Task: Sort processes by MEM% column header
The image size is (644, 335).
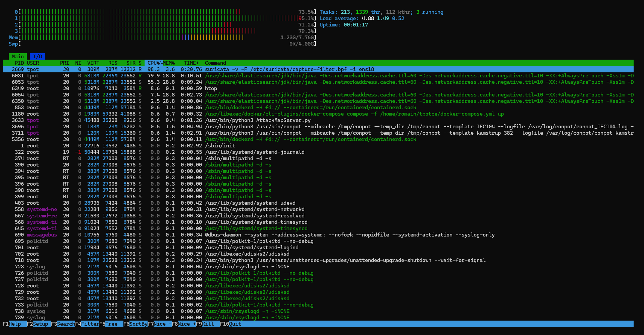Action: 169,63
